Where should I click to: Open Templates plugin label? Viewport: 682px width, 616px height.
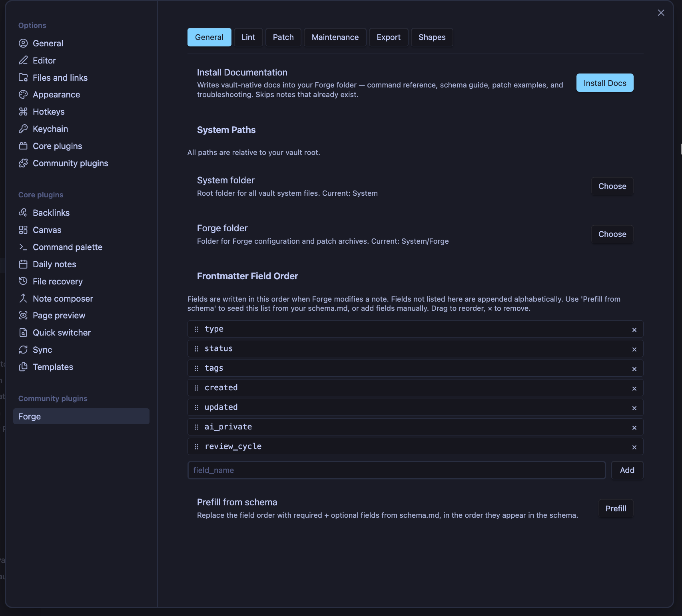click(53, 367)
